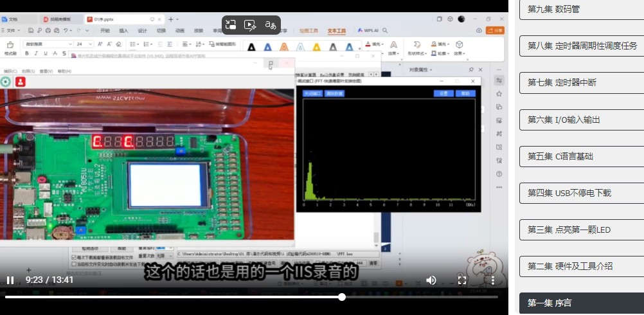Open the 动画 ribbon tab
Screen dimensions: 644x315
click(x=180, y=30)
